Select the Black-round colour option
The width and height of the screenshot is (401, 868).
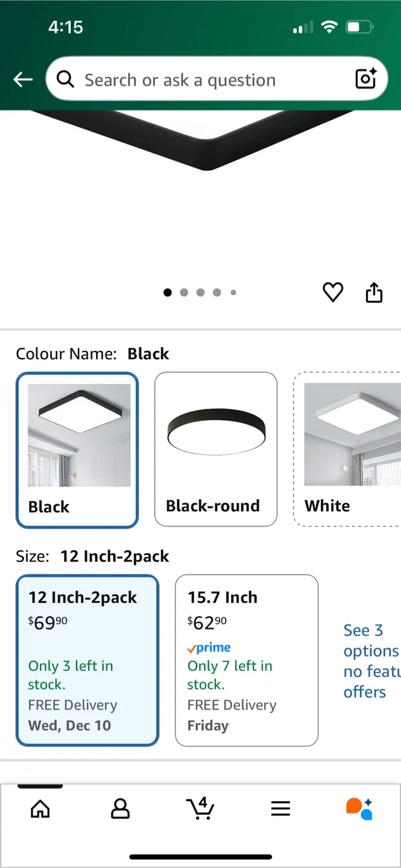[x=215, y=449]
